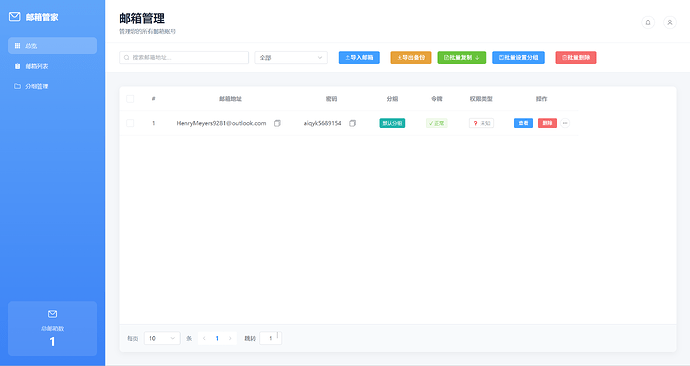Go to the next page arrow
Image resolution: width=690 pixels, height=366 pixels.
tap(230, 338)
